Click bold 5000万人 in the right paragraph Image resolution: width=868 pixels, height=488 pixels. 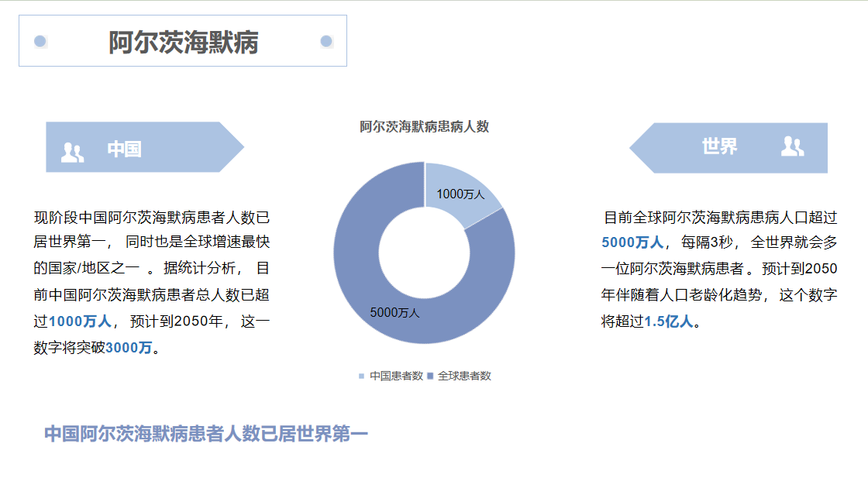[x=632, y=242]
